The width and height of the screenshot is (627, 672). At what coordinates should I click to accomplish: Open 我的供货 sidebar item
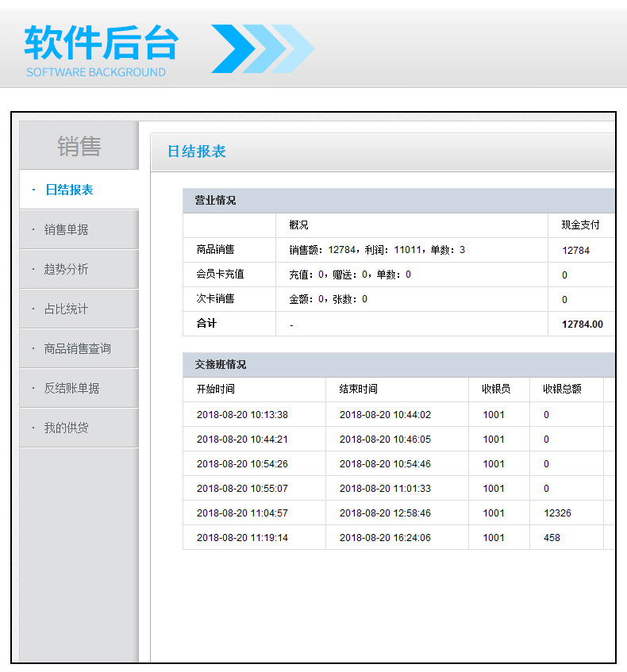tap(79, 428)
